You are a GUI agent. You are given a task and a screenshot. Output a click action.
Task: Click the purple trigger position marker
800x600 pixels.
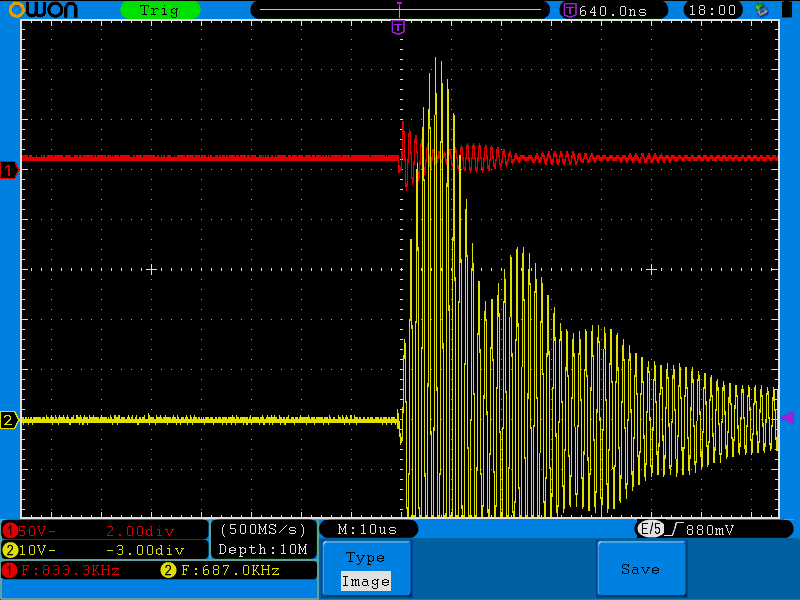(x=398, y=27)
